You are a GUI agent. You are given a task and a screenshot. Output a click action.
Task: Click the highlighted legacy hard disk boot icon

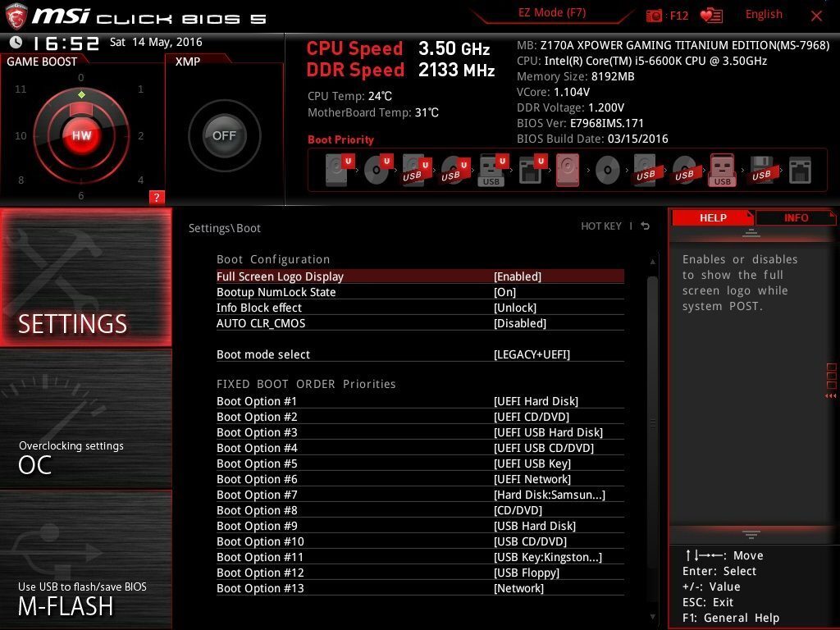[x=568, y=171]
